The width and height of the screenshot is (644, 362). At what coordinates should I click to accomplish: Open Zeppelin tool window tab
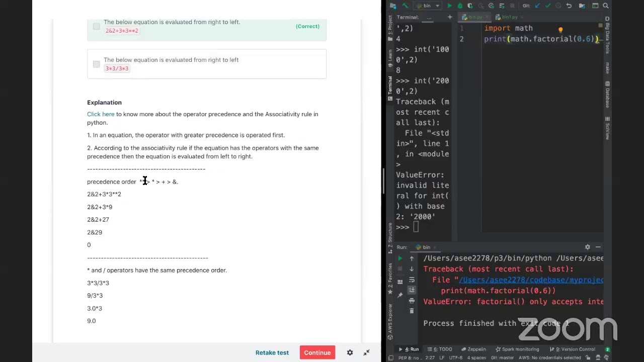pyautogui.click(x=473, y=349)
